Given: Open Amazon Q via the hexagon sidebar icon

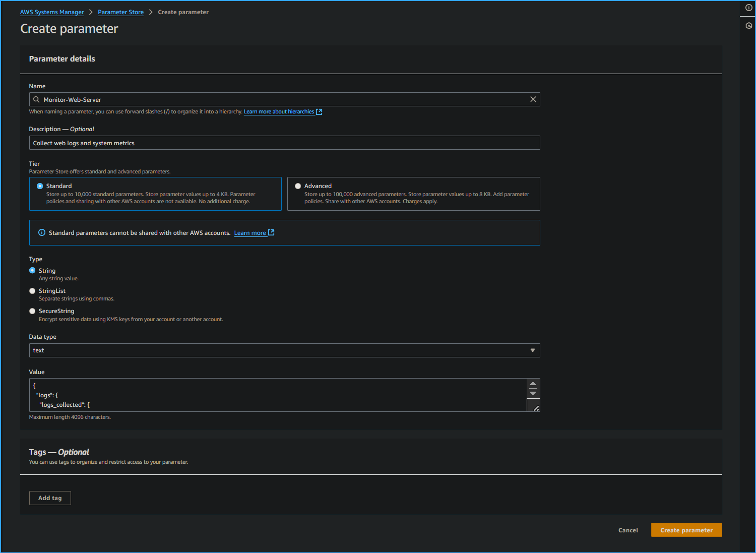Looking at the screenshot, I should tap(748, 25).
